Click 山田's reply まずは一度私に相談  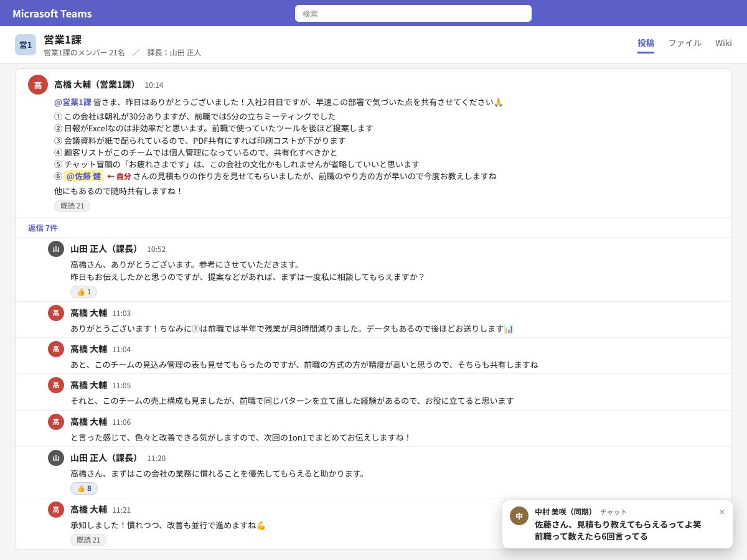248,277
